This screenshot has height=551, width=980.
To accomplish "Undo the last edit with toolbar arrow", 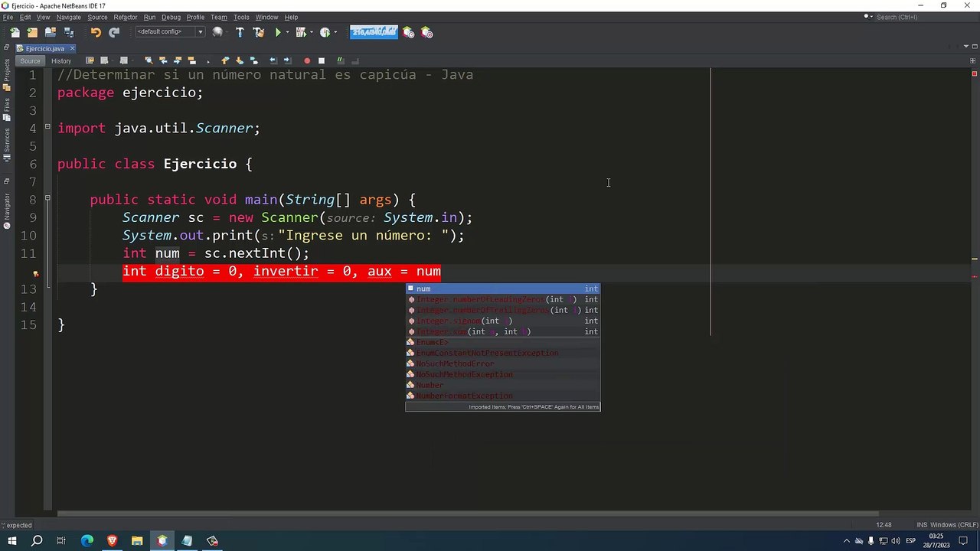I will [x=96, y=32].
